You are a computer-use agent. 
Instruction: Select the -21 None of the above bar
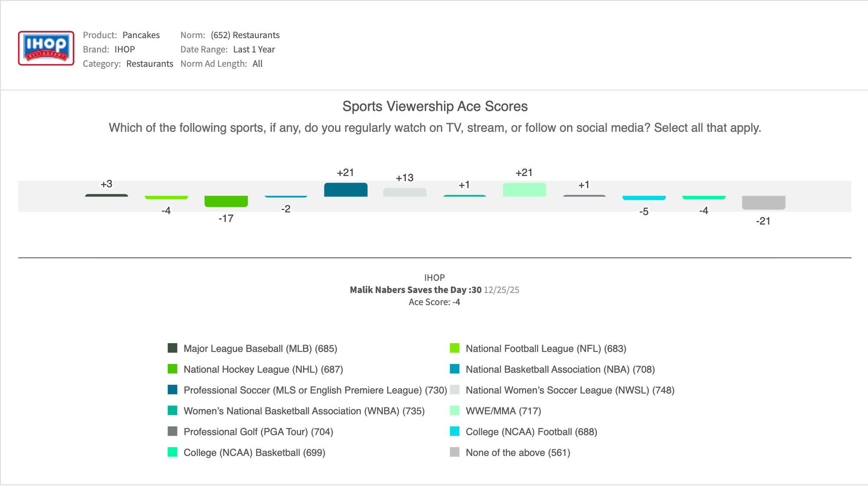(x=763, y=203)
